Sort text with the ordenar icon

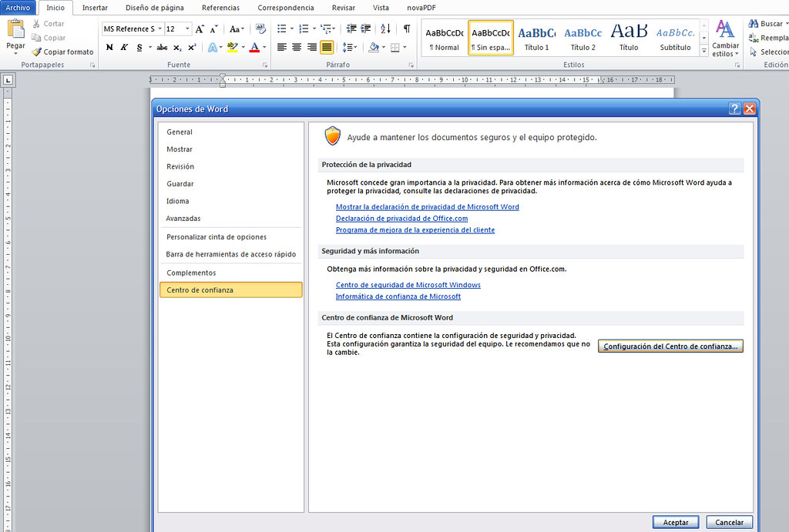coord(386,28)
